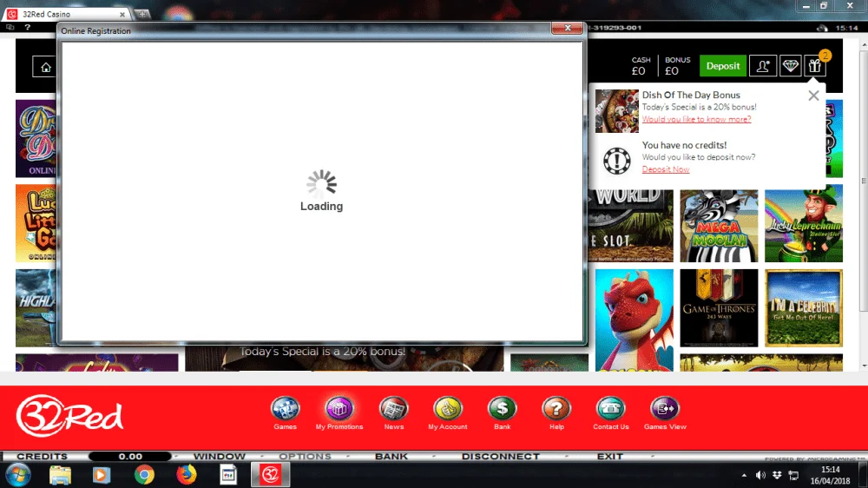
Task: Switch to Games View icon
Action: [x=665, y=409]
